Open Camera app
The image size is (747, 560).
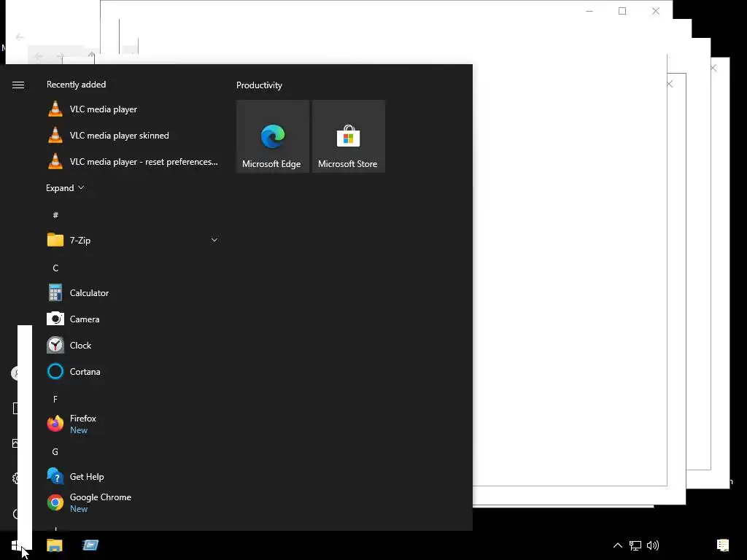pyautogui.click(x=133, y=319)
